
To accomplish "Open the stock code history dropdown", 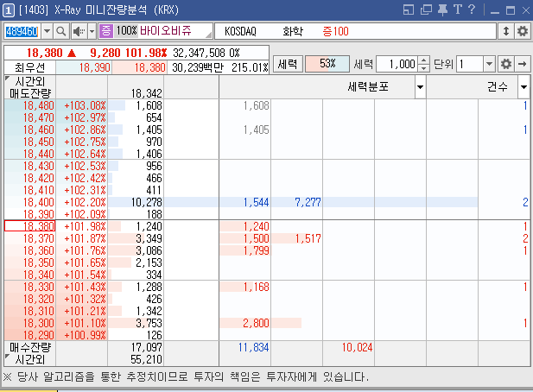I will (x=48, y=31).
